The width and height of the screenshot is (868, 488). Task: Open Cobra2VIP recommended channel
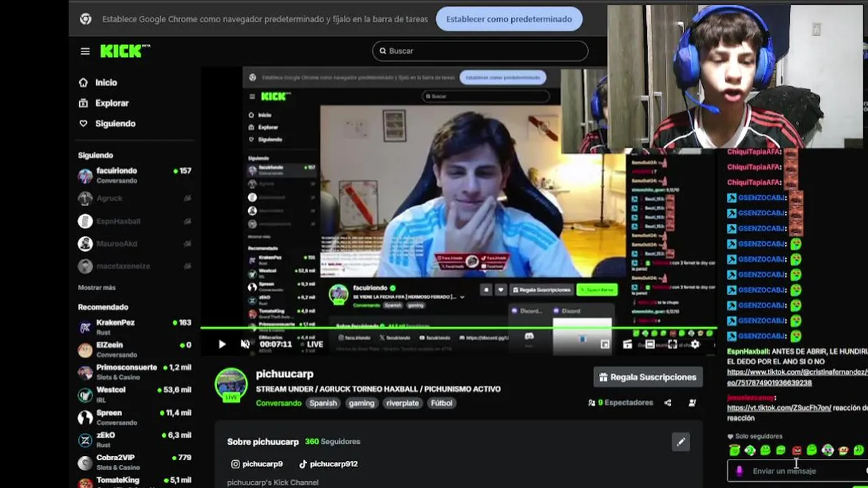135,462
